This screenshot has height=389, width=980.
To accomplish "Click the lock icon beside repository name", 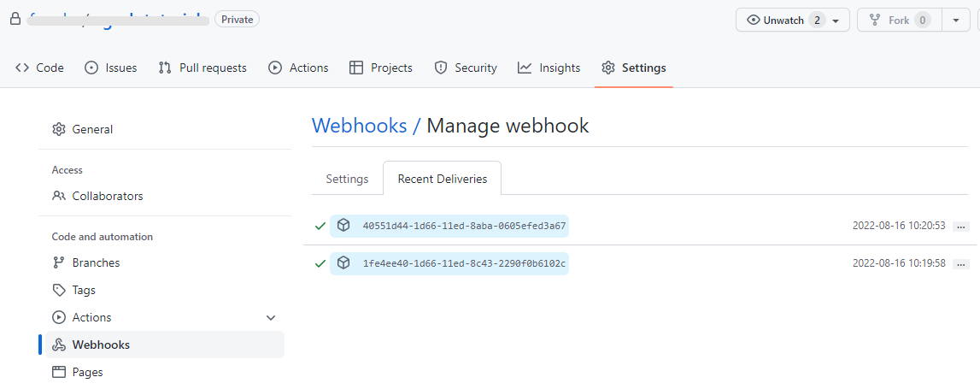I will click(x=15, y=20).
